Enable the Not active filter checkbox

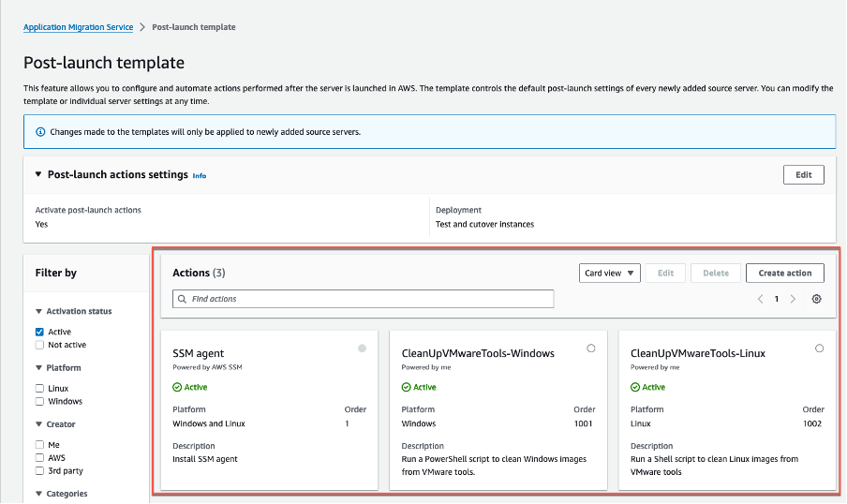(x=39, y=345)
